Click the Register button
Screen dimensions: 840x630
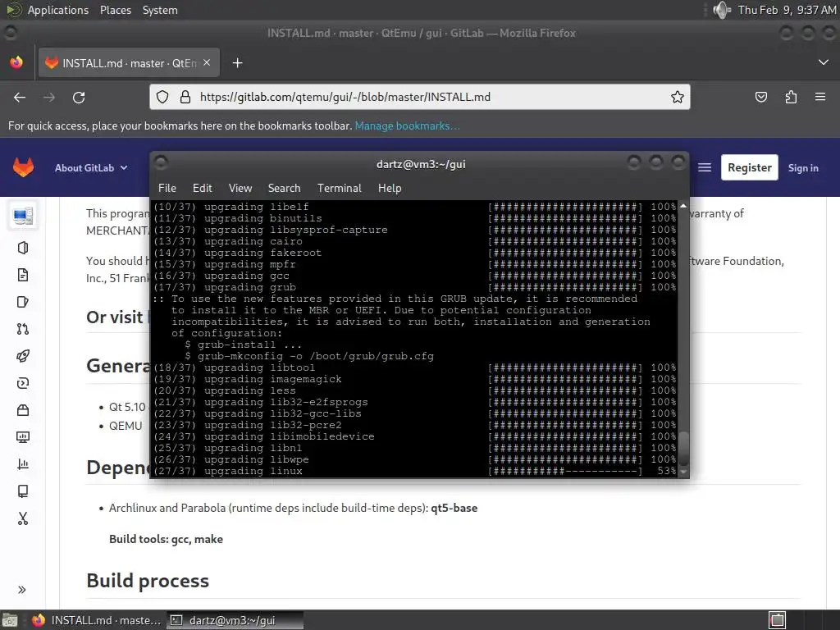750,167
